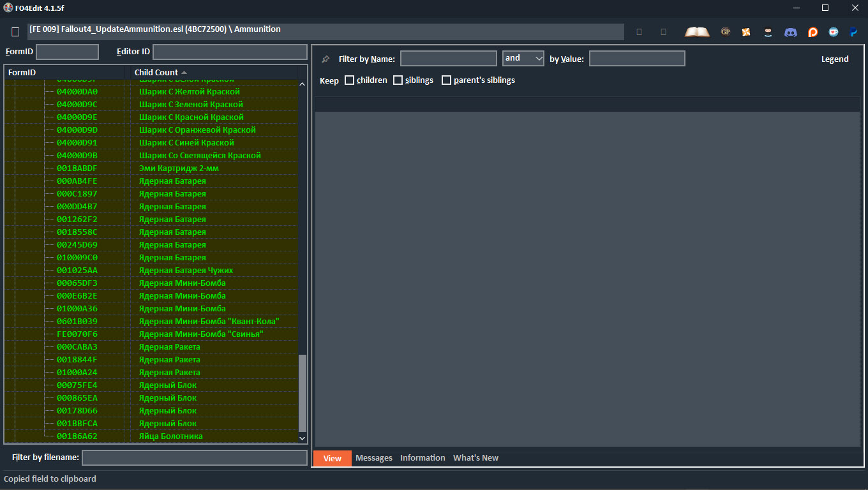Image resolution: width=868 pixels, height=490 pixels.
Task: Click the Legend button
Action: coord(835,59)
